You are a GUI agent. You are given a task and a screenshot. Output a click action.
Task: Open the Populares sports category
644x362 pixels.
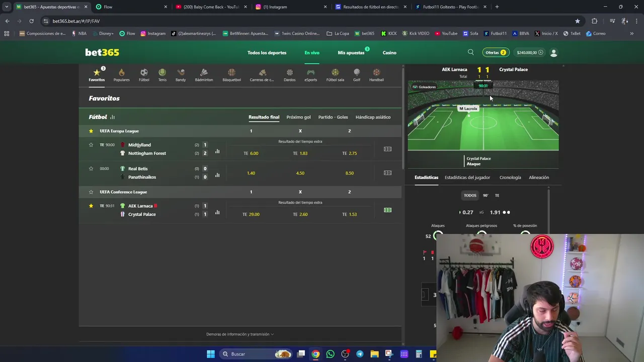121,75
